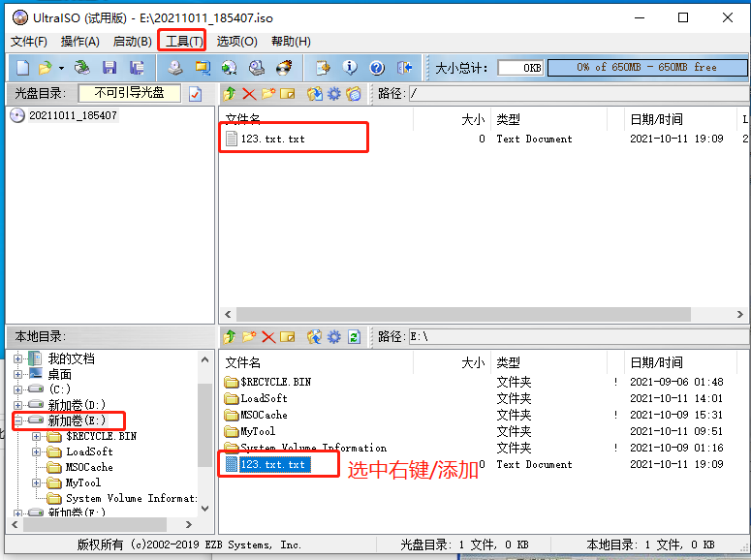Click the Save floppy disk icon
Image resolution: width=751 pixels, height=560 pixels.
(x=110, y=68)
